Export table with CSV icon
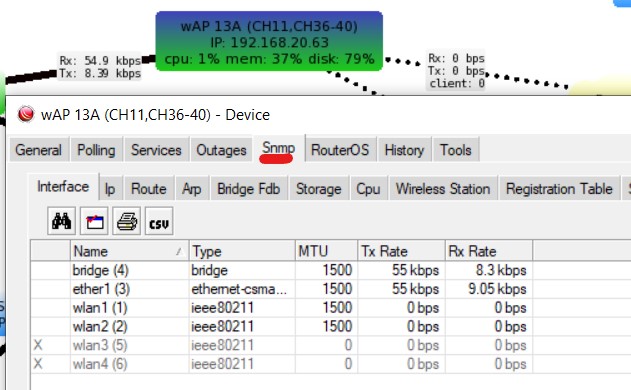Screen dimensions: 631x390 [159, 221]
